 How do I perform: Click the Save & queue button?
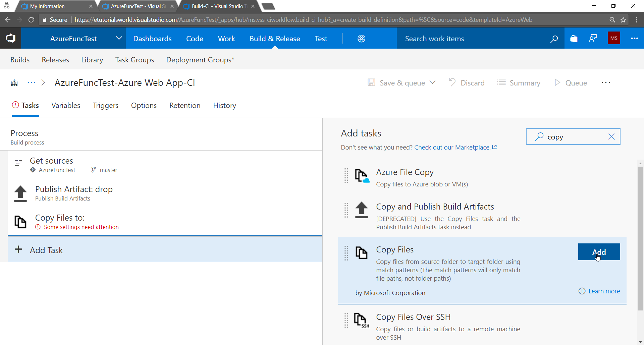pyautogui.click(x=397, y=82)
